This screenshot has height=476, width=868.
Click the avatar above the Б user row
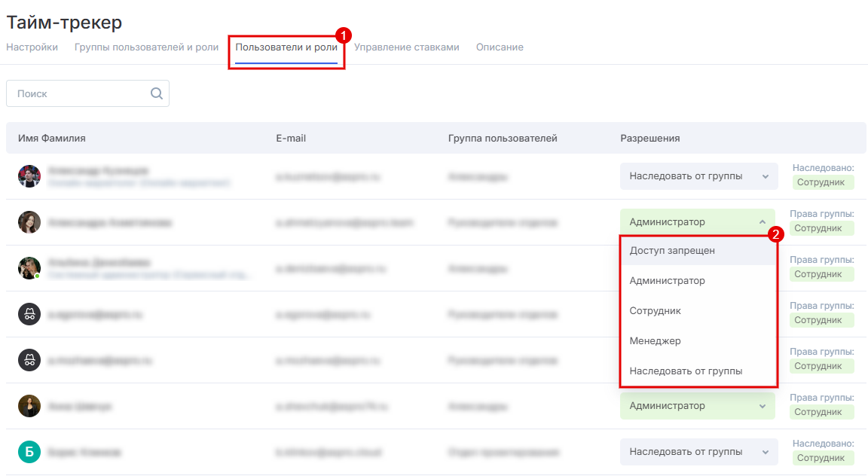coord(29,406)
